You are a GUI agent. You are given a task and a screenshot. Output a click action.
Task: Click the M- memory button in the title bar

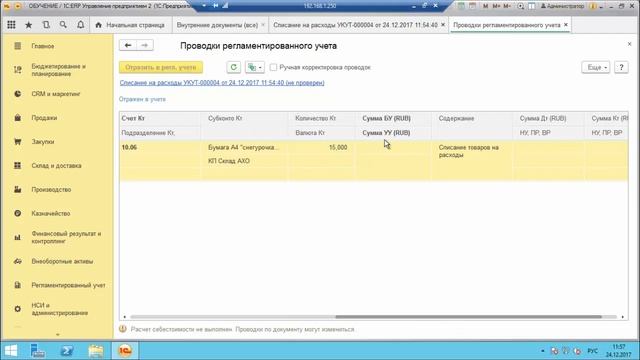507,6
